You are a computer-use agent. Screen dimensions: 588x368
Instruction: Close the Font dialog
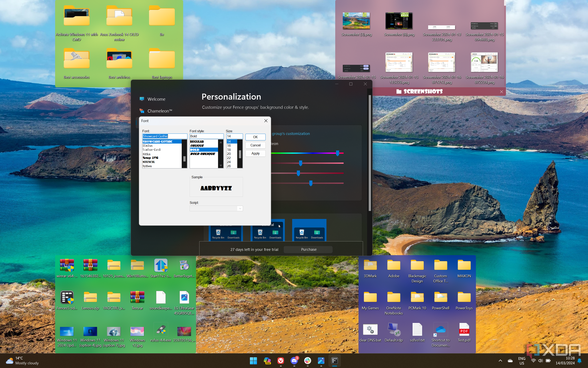pos(266,121)
